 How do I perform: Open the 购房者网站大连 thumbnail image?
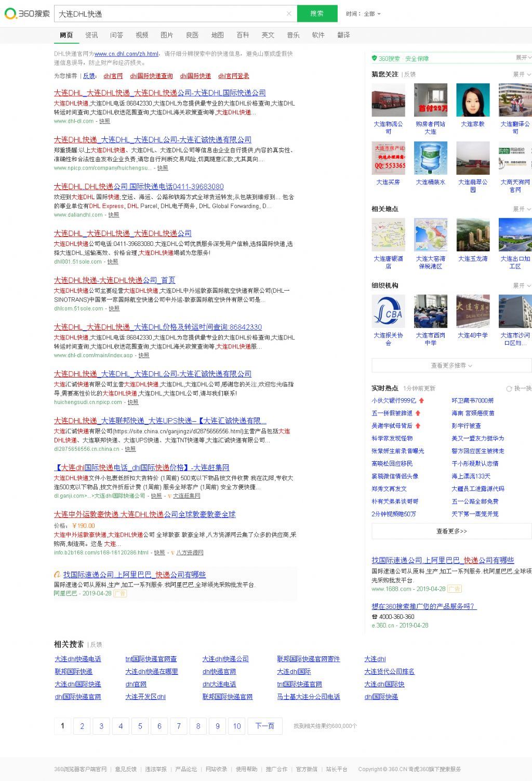click(431, 100)
